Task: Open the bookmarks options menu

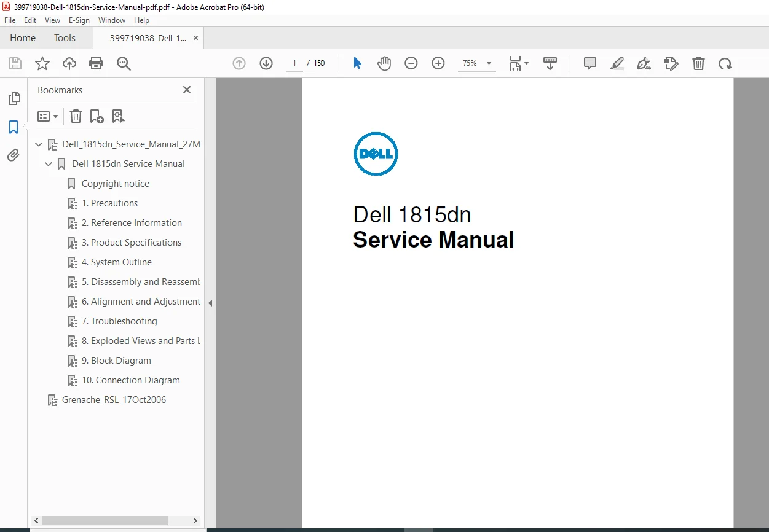Action: pos(47,116)
